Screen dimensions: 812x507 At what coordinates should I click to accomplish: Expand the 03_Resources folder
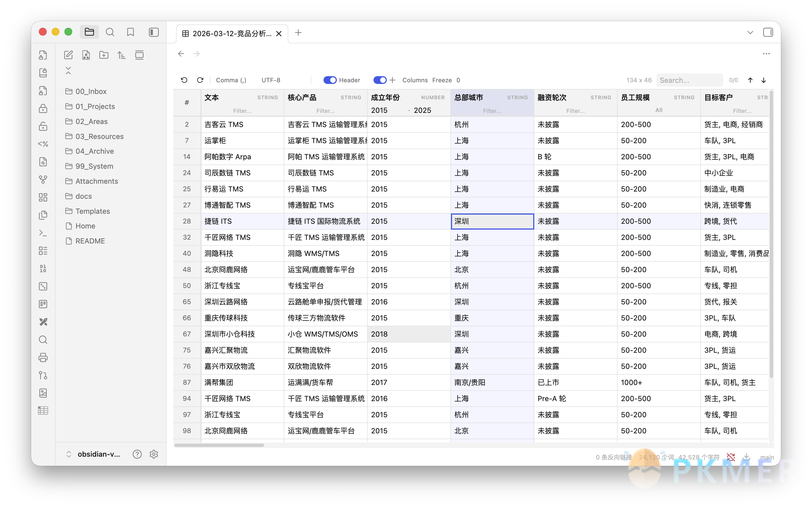tap(99, 136)
